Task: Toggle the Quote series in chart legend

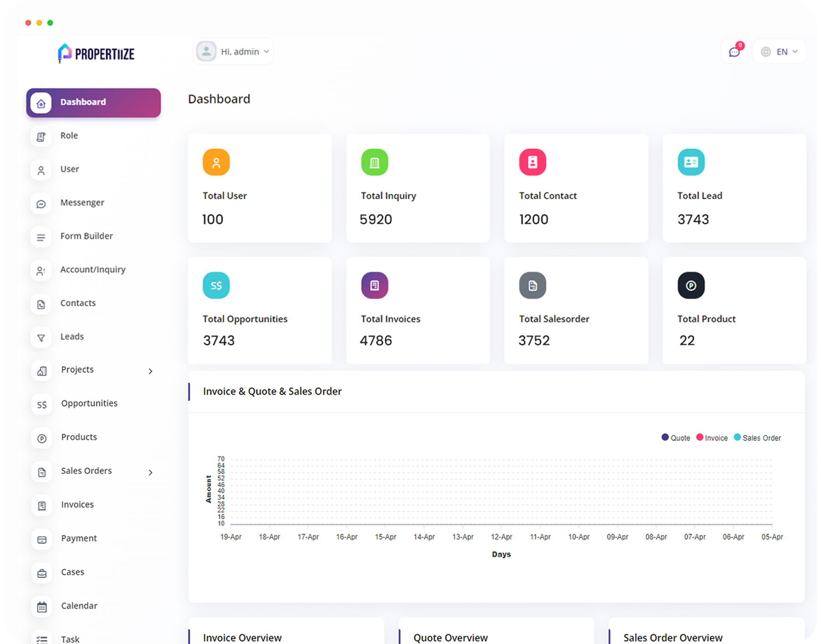Action: click(x=676, y=438)
